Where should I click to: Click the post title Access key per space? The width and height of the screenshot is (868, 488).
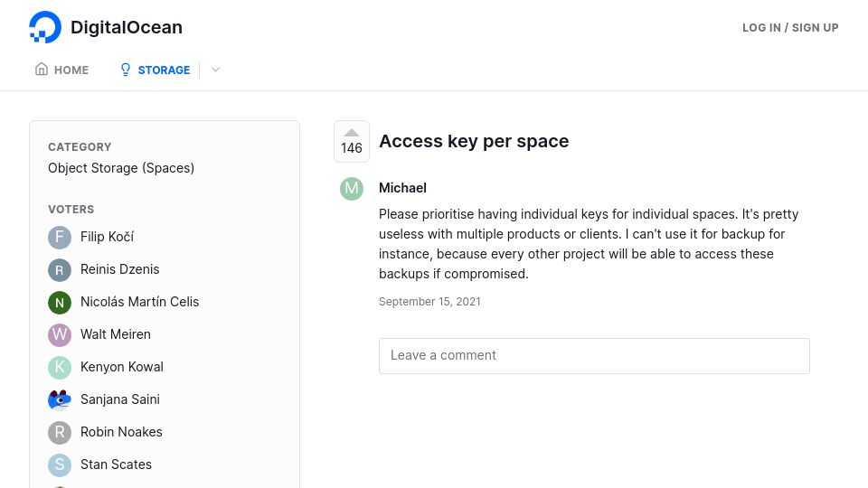(474, 141)
